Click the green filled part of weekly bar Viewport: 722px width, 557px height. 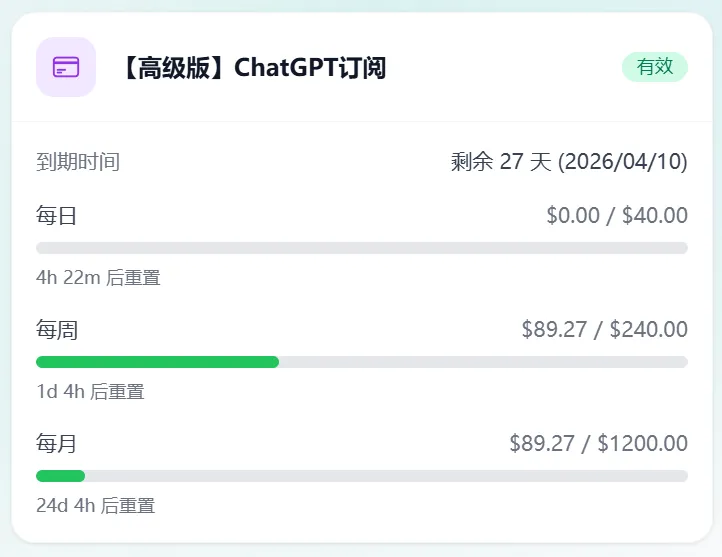pos(157,362)
